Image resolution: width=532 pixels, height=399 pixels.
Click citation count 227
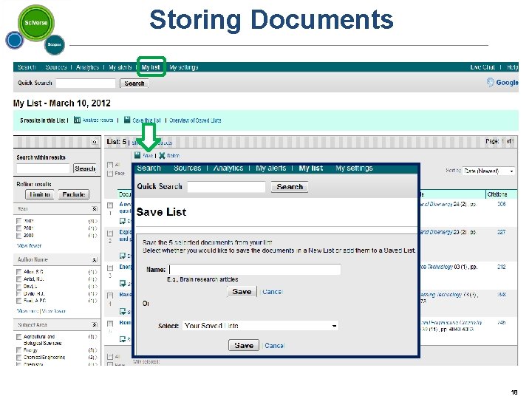(501, 232)
